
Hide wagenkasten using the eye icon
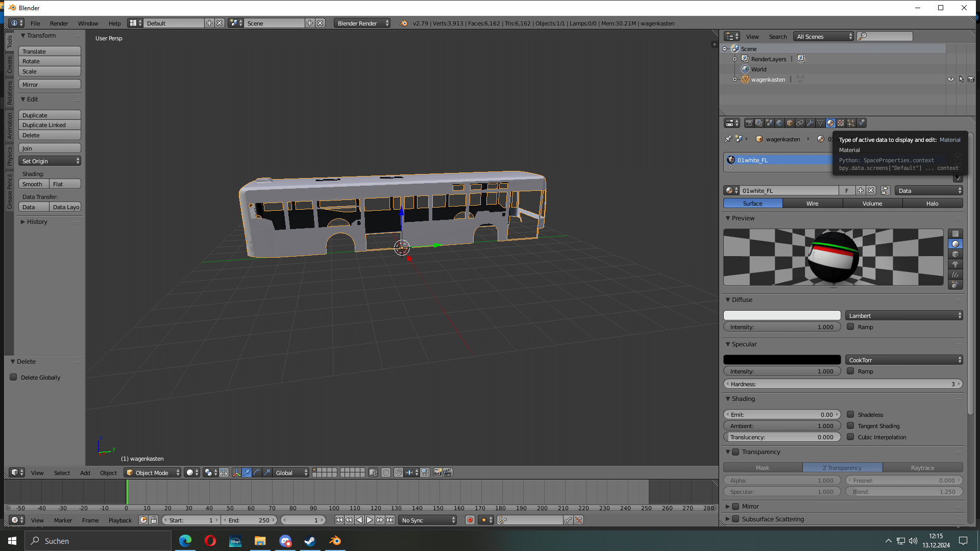tap(950, 79)
